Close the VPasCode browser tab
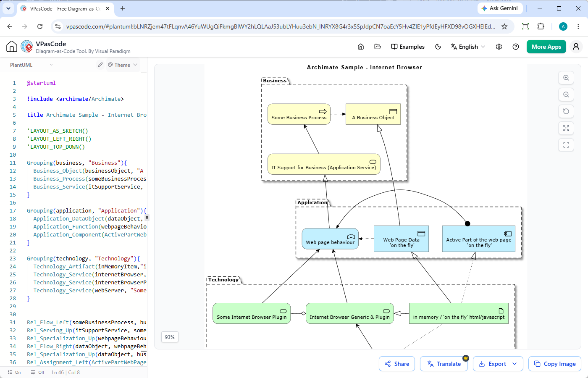Viewport: 588px width, 378px height. pyautogui.click(x=108, y=8)
